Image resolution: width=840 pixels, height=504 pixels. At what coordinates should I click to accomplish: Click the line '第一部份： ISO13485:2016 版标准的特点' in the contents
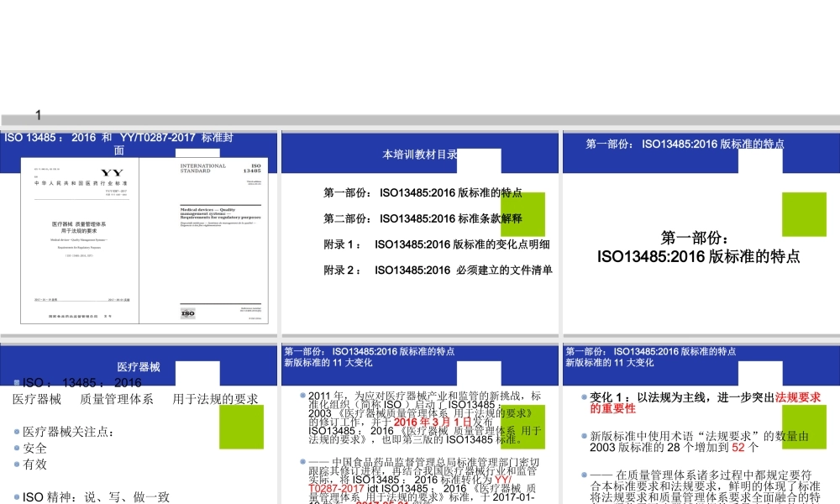[423, 193]
